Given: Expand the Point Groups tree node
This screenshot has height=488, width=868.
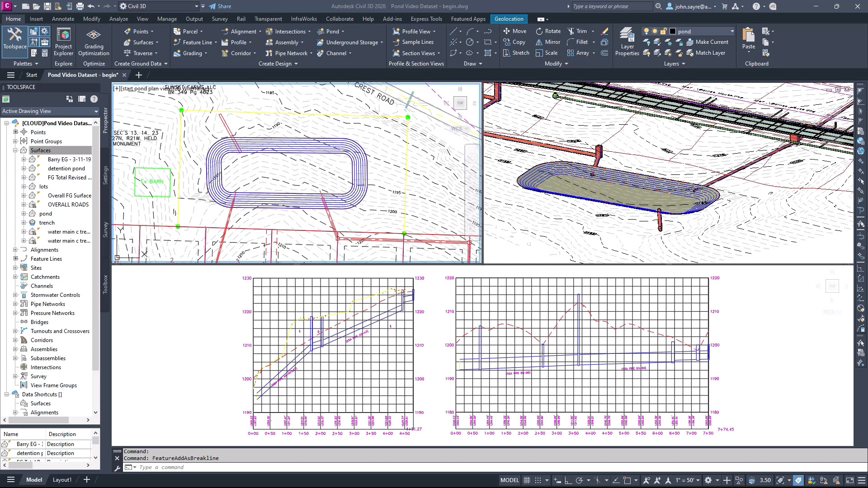Looking at the screenshot, I should (x=15, y=141).
